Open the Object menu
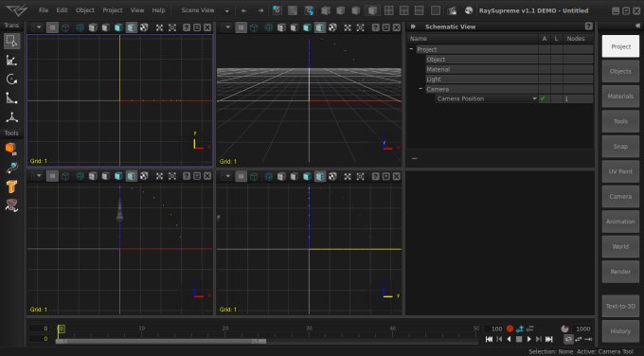The height and width of the screenshot is (356, 644). point(85,10)
